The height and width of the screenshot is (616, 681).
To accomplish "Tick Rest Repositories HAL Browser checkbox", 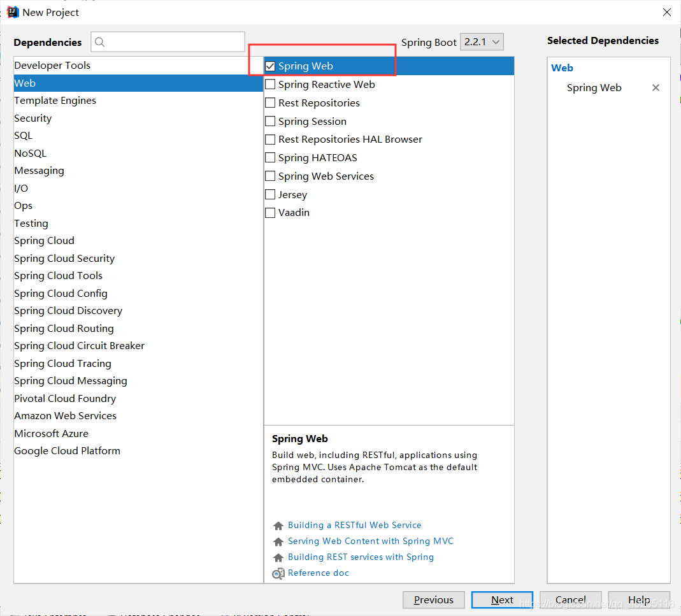I will click(270, 140).
